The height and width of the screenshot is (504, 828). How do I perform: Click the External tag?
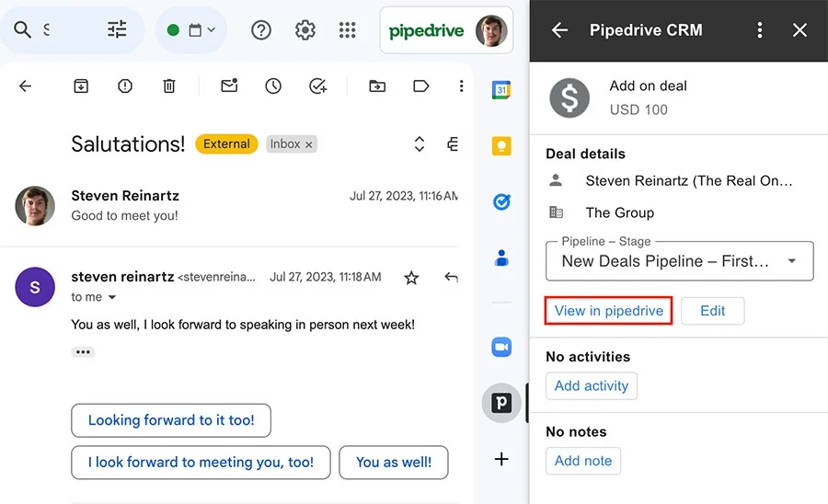click(x=226, y=144)
